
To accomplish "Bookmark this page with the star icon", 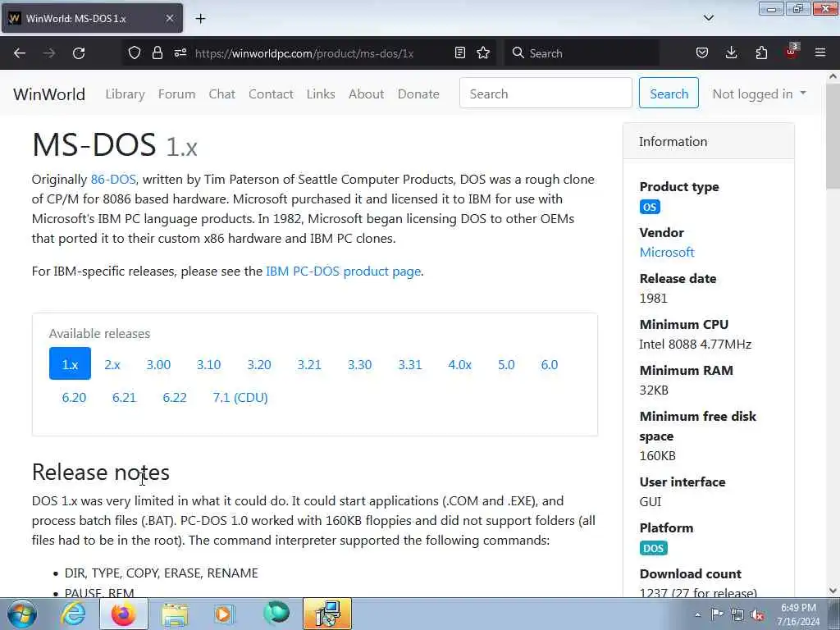I will [x=483, y=52].
